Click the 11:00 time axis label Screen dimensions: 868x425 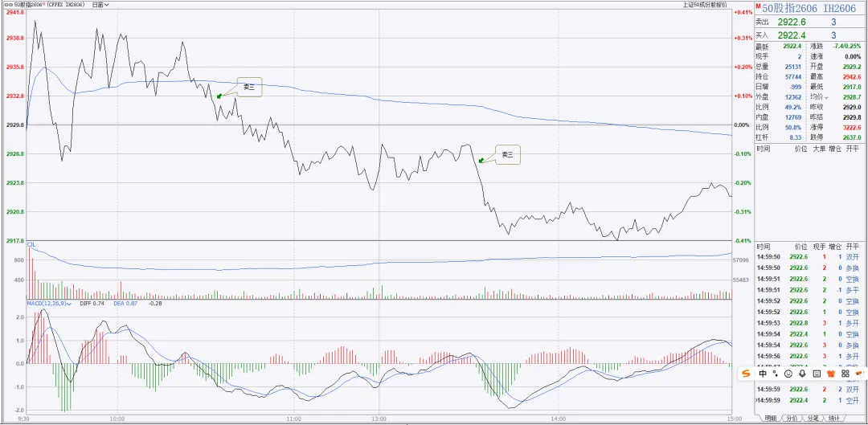click(294, 419)
